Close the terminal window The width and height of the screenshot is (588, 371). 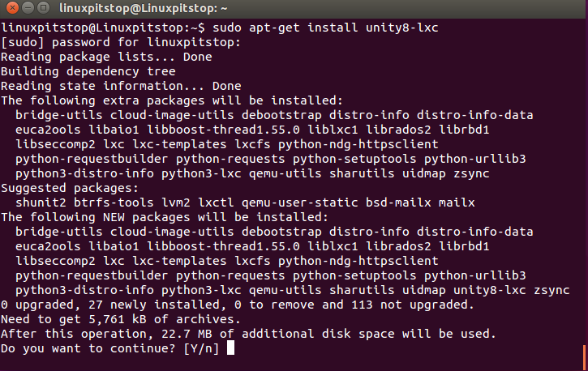pyautogui.click(x=12, y=7)
